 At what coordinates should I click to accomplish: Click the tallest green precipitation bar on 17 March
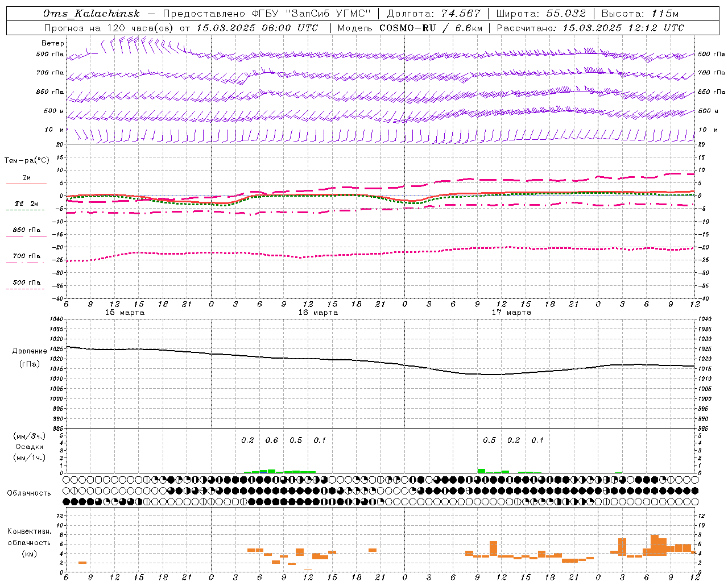[x=481, y=471]
